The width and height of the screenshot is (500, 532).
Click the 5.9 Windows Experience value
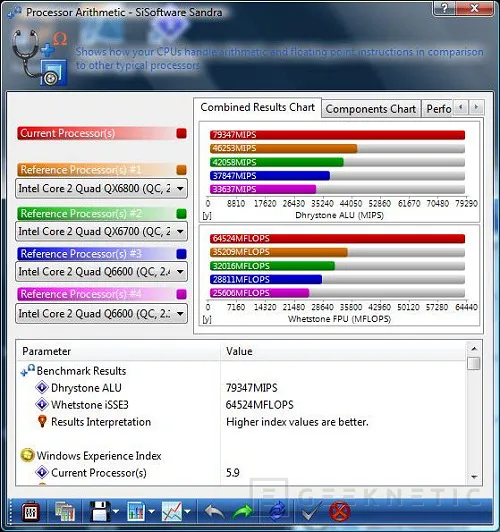(x=233, y=473)
